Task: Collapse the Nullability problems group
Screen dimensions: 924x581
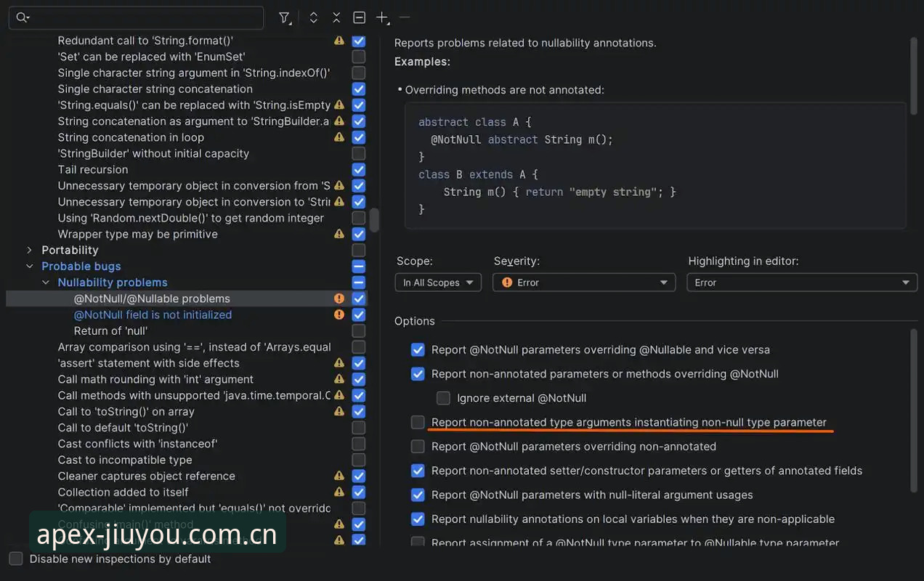Action: [46, 283]
